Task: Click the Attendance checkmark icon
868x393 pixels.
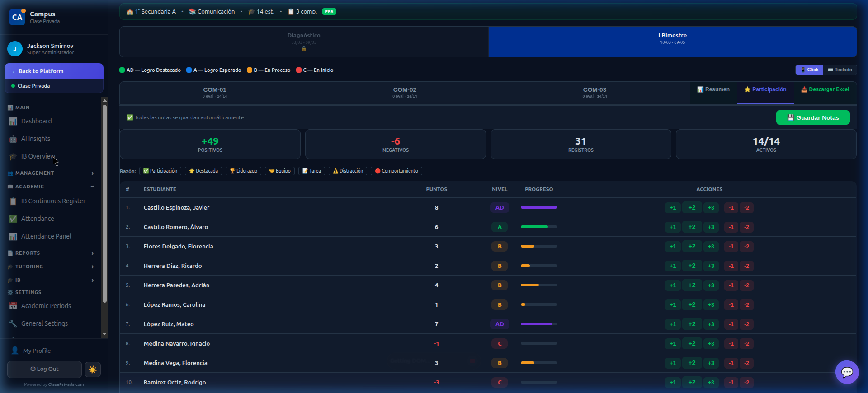Action: (x=13, y=219)
